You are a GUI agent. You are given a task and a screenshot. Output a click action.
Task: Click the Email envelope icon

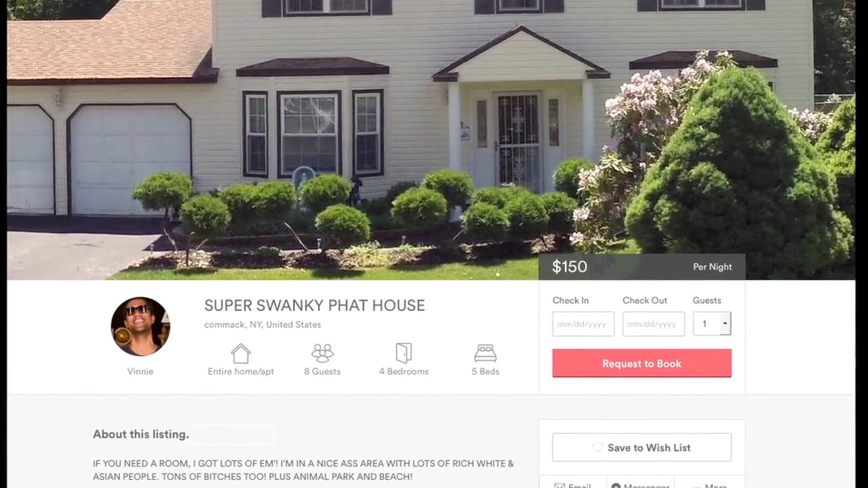coord(559,485)
